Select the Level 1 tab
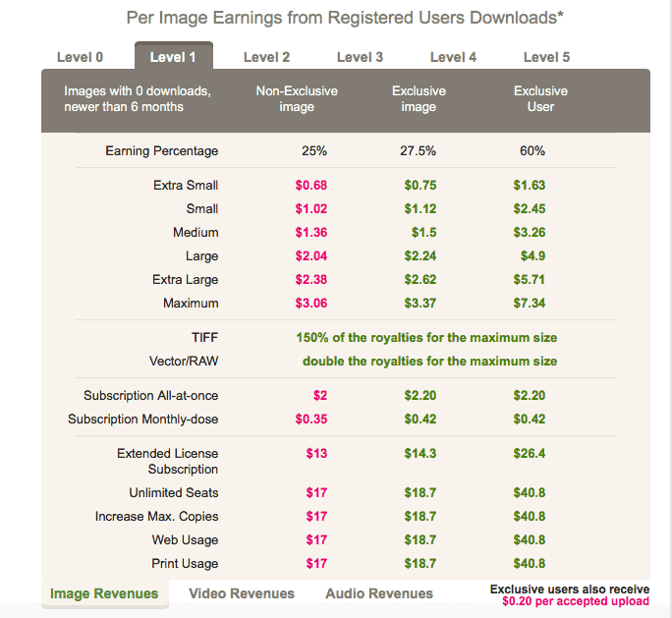 pyautogui.click(x=173, y=57)
